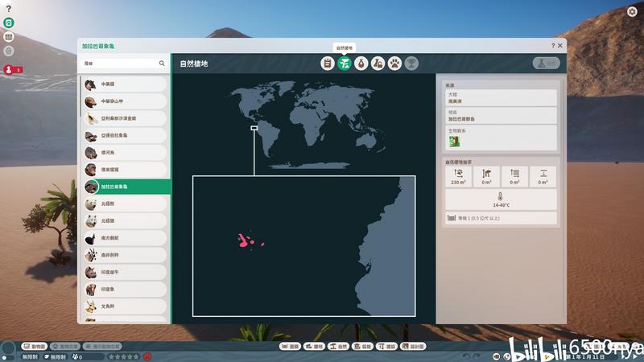Select 北極狼 in the animal list
644x362 pixels.
click(125, 220)
